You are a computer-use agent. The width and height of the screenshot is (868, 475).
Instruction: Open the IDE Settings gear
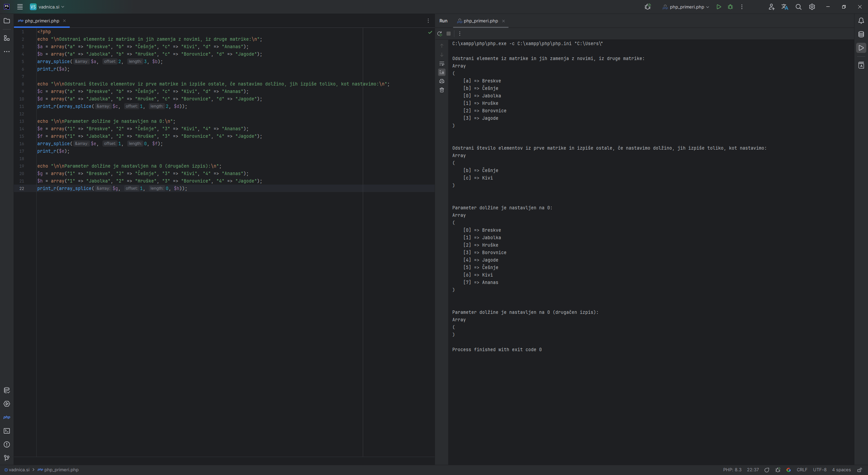(812, 7)
